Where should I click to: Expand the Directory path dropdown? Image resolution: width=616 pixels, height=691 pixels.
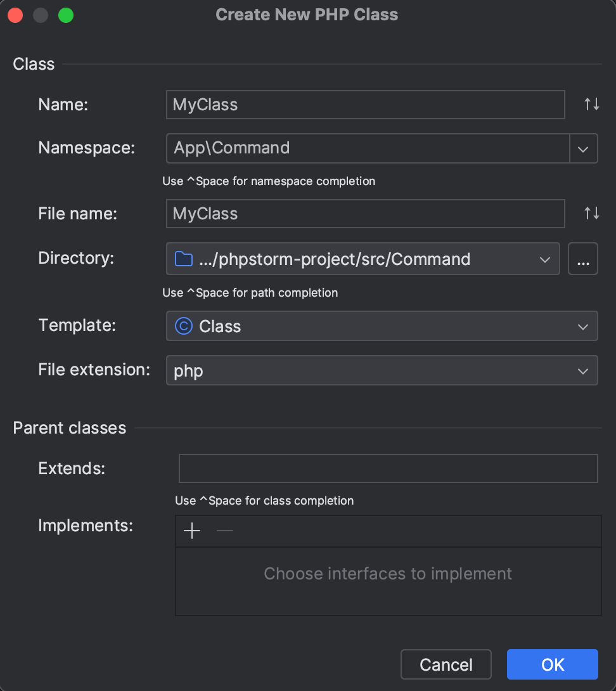pyautogui.click(x=544, y=259)
